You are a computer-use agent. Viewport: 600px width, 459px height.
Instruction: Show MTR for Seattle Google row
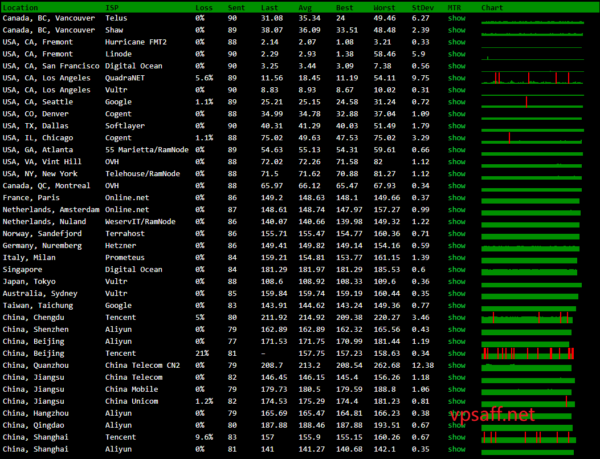(x=457, y=102)
